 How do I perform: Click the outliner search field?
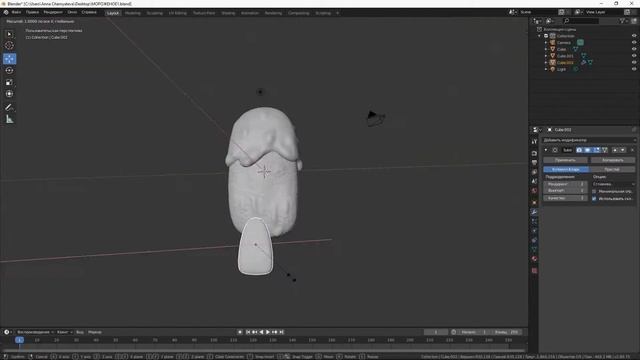click(x=581, y=20)
